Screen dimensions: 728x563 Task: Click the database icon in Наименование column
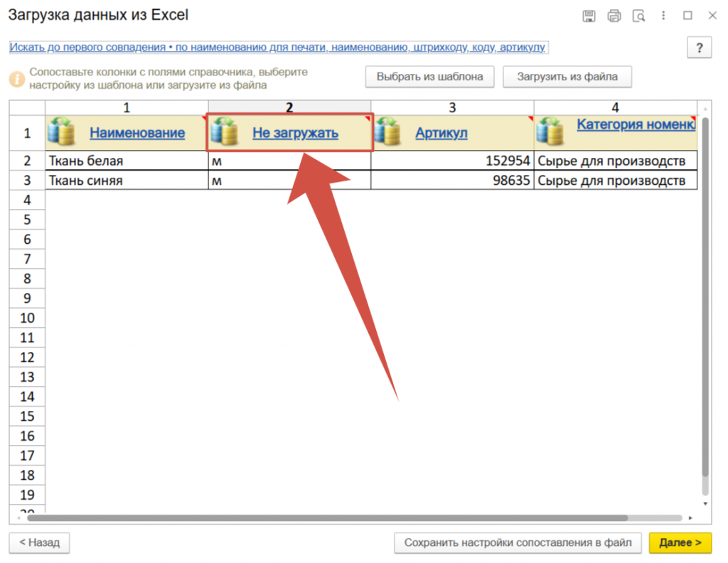[x=61, y=132]
